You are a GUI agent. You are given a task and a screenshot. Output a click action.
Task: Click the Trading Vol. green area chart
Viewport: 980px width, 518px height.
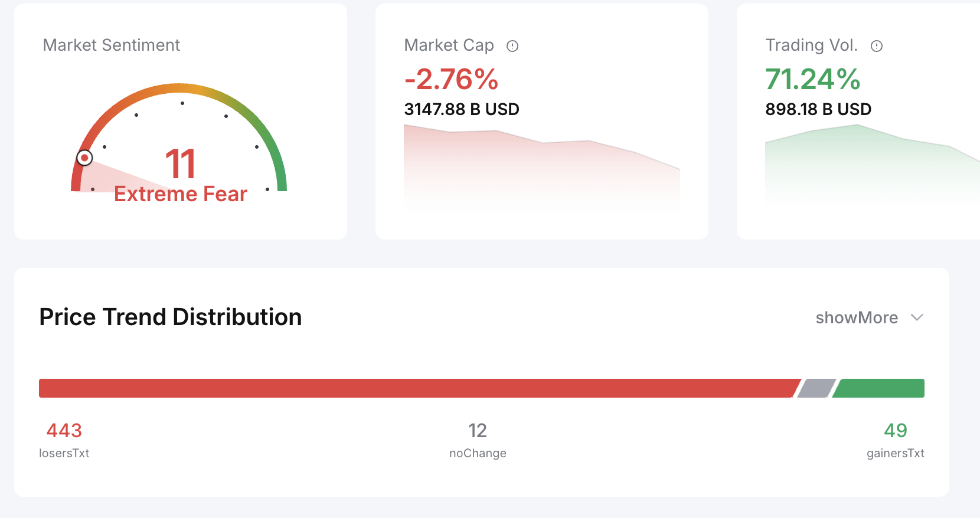[x=873, y=165]
